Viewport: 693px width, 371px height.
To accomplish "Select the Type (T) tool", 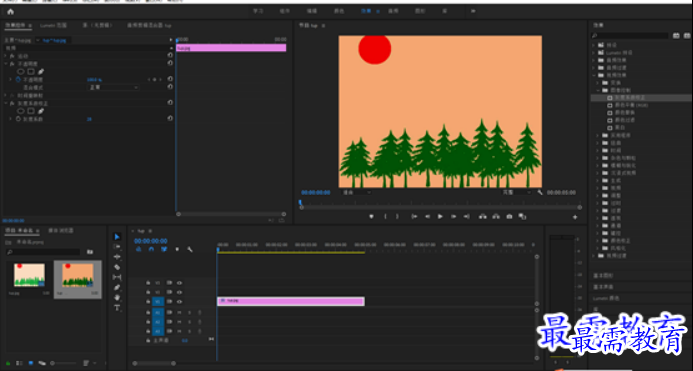I will [117, 308].
